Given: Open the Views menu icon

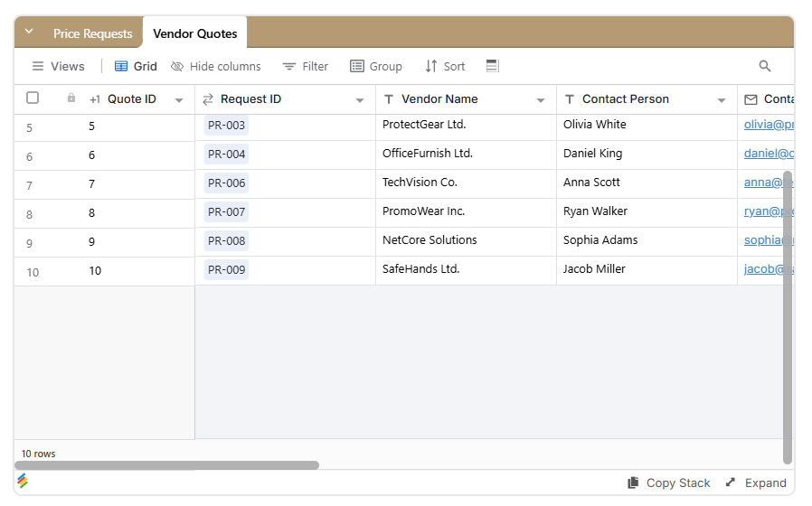Looking at the screenshot, I should 38,66.
